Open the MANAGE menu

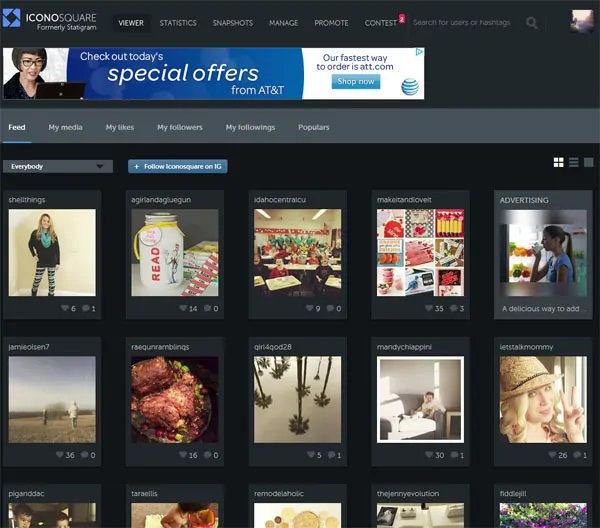tap(284, 23)
